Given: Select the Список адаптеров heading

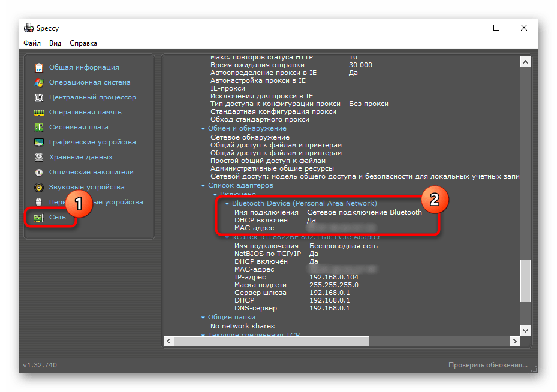Looking at the screenshot, I should (240, 185).
